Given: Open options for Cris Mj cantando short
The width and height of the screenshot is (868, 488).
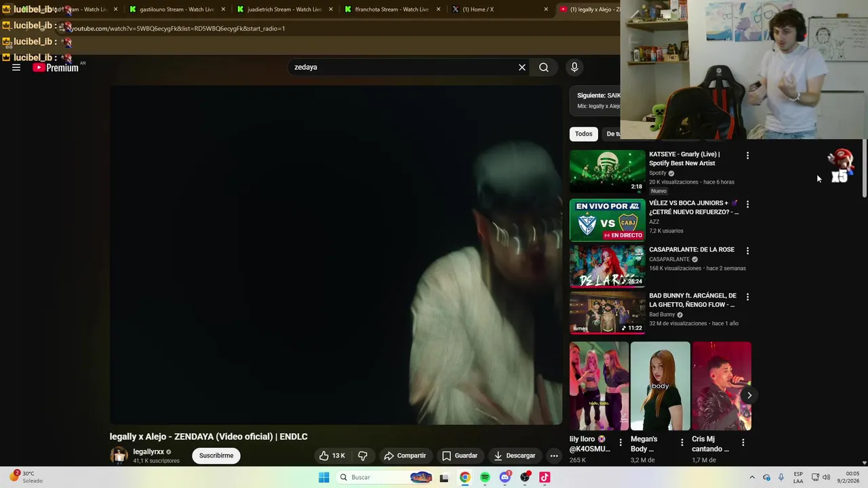Looking at the screenshot, I should click(x=743, y=442).
